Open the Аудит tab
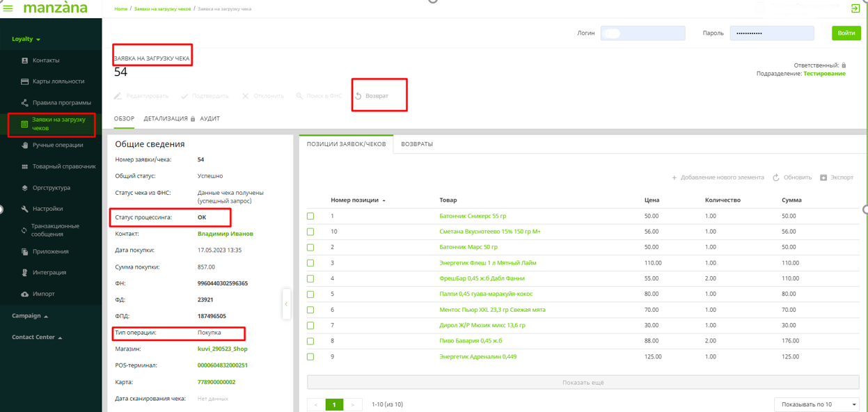 point(210,119)
